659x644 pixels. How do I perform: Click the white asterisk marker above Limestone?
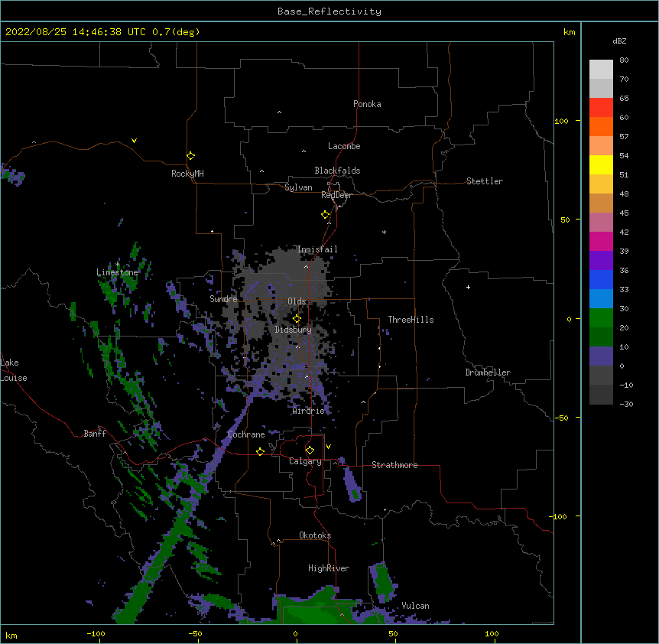click(118, 265)
